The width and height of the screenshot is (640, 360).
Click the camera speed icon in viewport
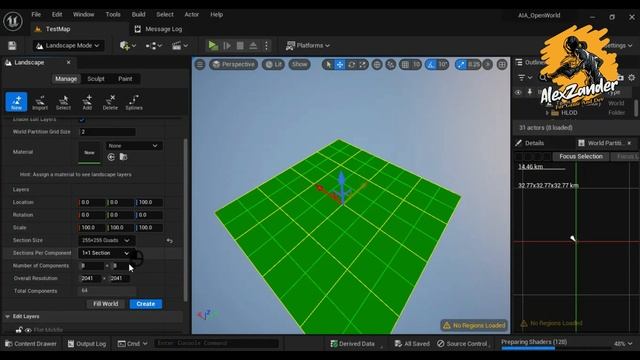(487, 64)
